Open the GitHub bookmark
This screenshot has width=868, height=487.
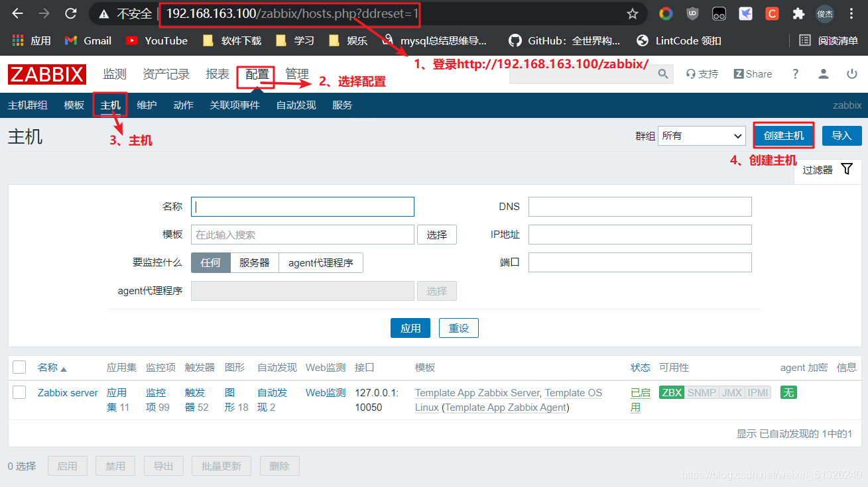tap(564, 40)
